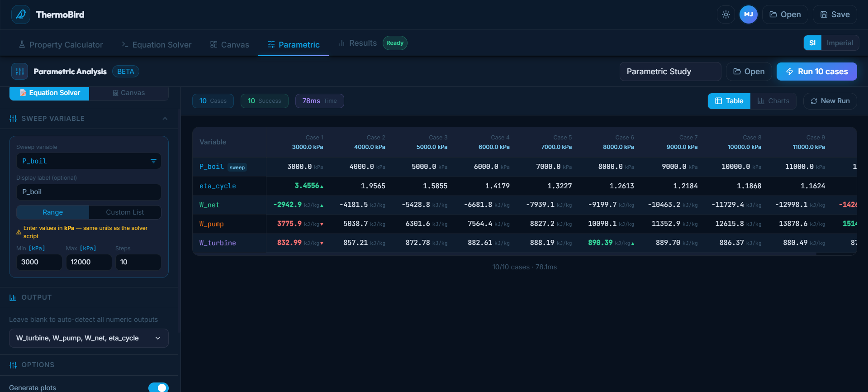Click the warning icon beside kPa note
The height and width of the screenshot is (392, 868).
point(19,232)
